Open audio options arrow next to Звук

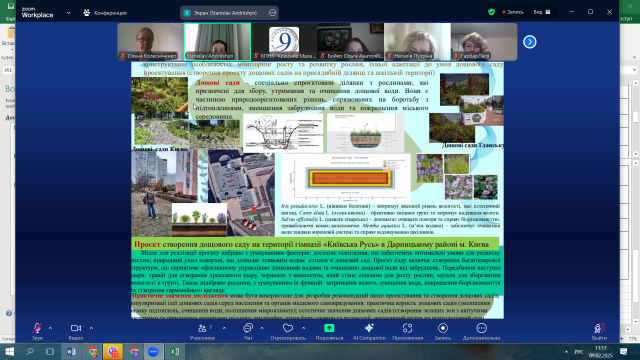click(x=50, y=328)
